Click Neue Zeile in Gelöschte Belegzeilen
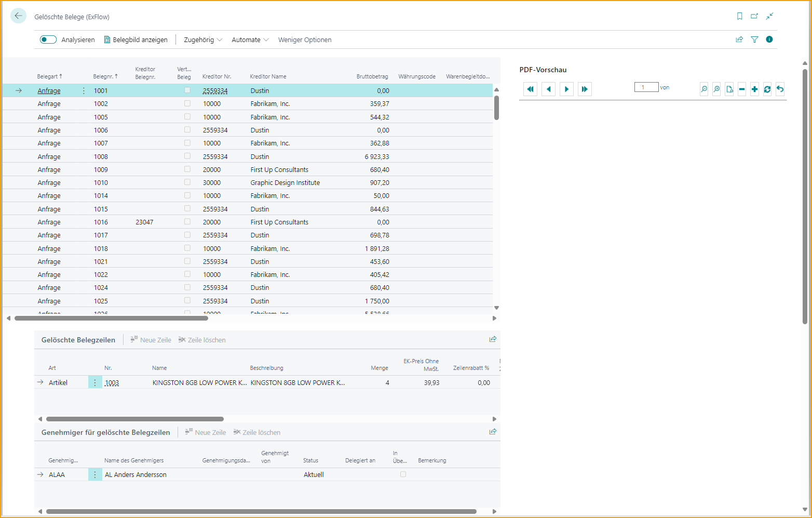The height and width of the screenshot is (518, 812). click(151, 340)
